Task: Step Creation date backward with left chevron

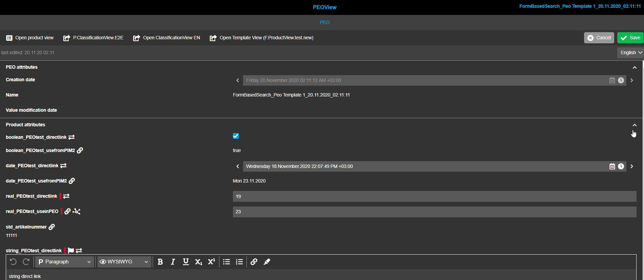Action: pos(238,80)
